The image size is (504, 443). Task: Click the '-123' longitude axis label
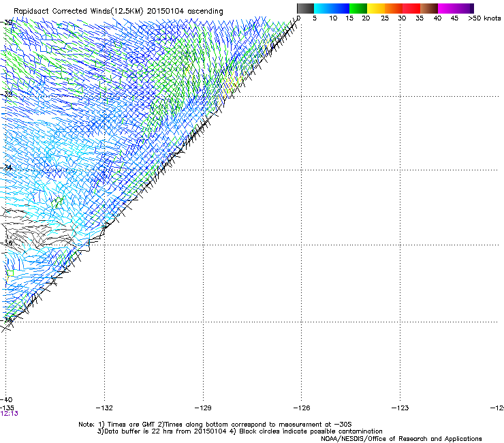click(x=400, y=408)
